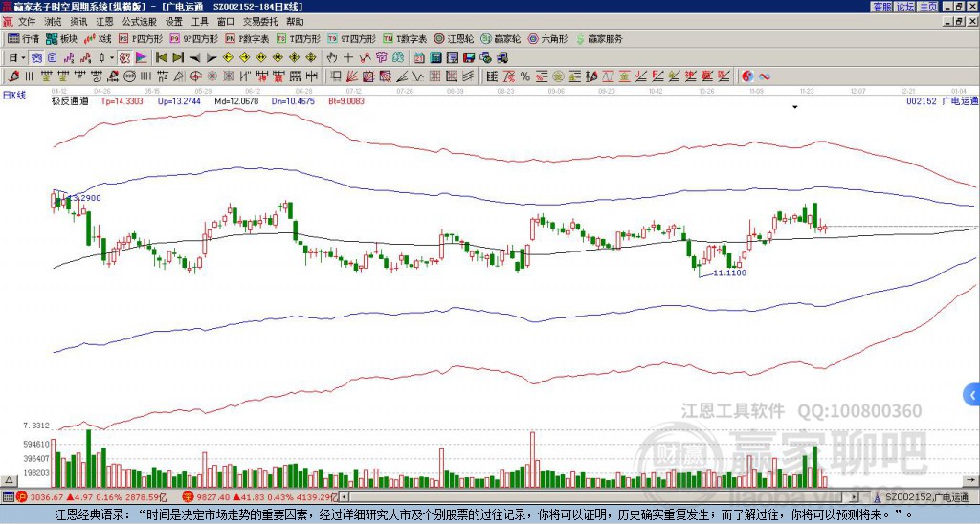
Task: Open the T数字表 time table
Action: pos(405,38)
